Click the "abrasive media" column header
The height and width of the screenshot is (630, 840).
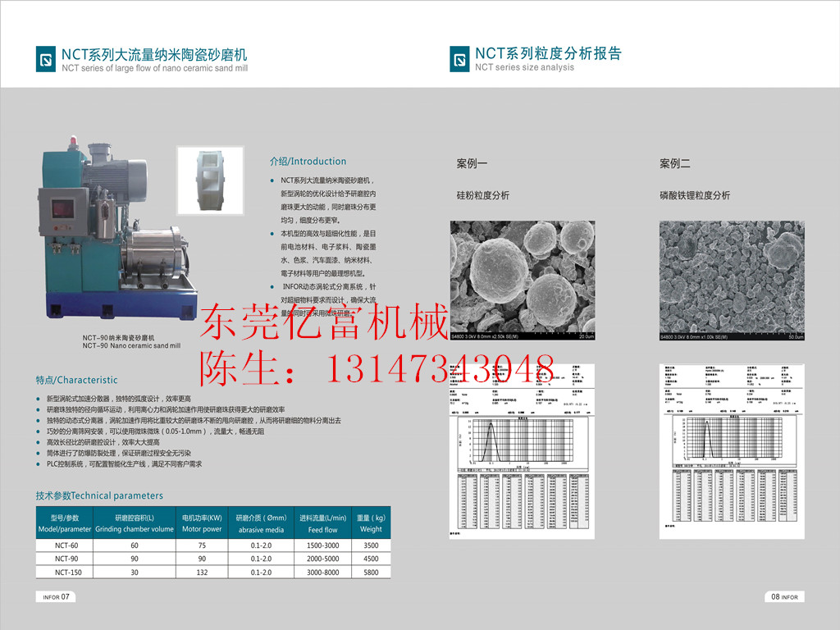[x=262, y=523]
